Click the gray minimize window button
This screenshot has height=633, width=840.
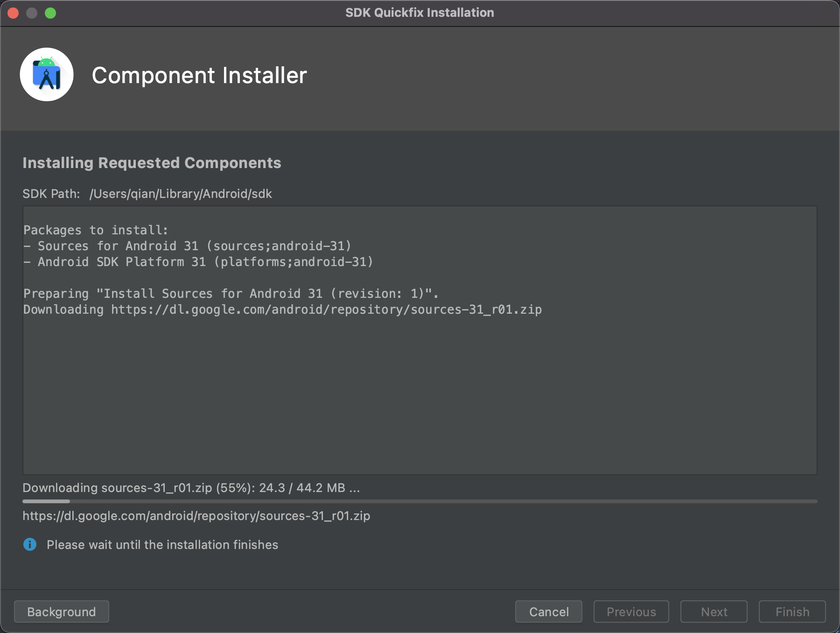[x=32, y=13]
